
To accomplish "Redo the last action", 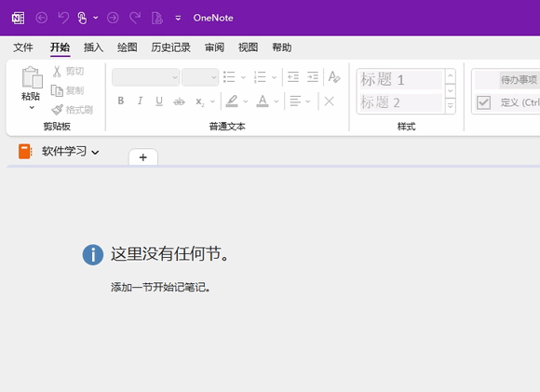I will click(x=135, y=18).
